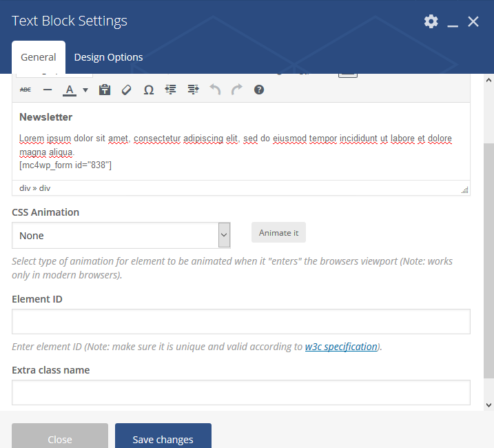Toggle paste as text
494x448 pixels.
pos(105,90)
